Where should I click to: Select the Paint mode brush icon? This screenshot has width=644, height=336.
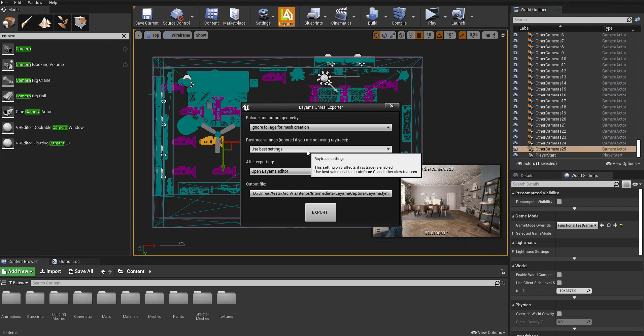pyautogui.click(x=27, y=23)
